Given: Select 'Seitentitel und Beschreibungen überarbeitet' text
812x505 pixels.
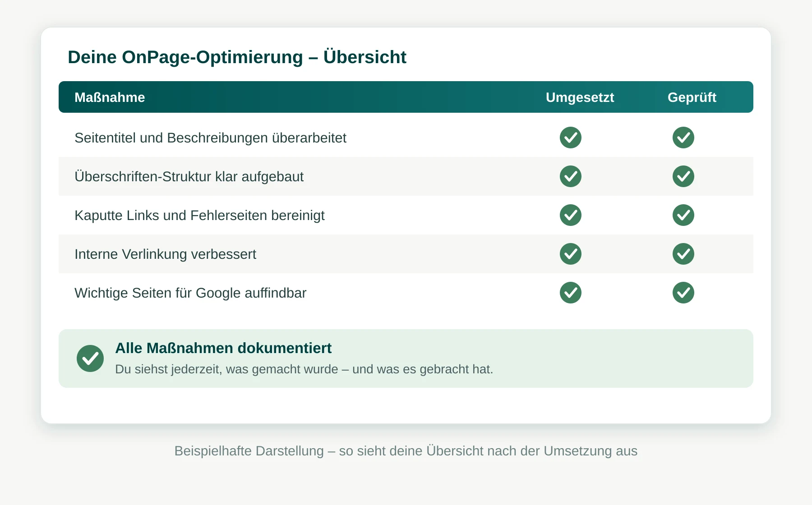Looking at the screenshot, I should coord(210,138).
